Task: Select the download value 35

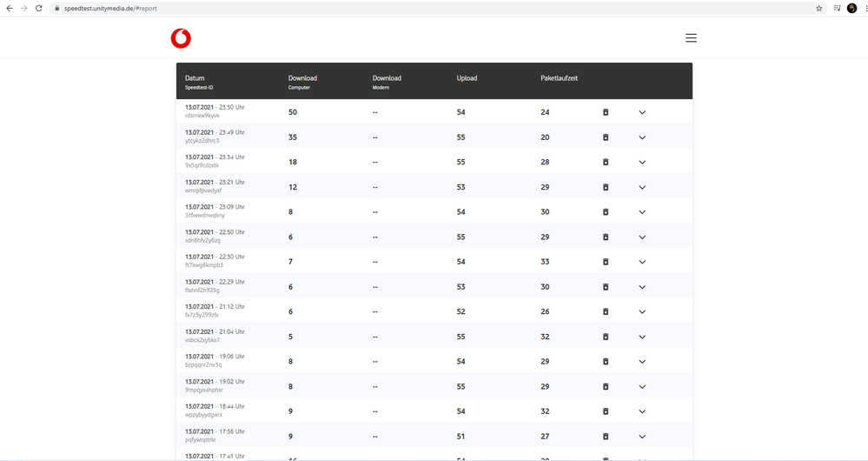Action: [x=292, y=137]
